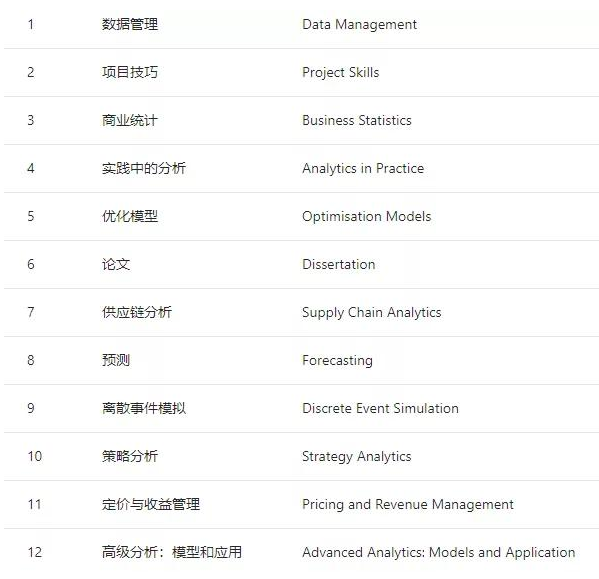Image resolution: width=599 pixels, height=579 pixels.
Task: Click the Dissertation entry
Action: 338,264
